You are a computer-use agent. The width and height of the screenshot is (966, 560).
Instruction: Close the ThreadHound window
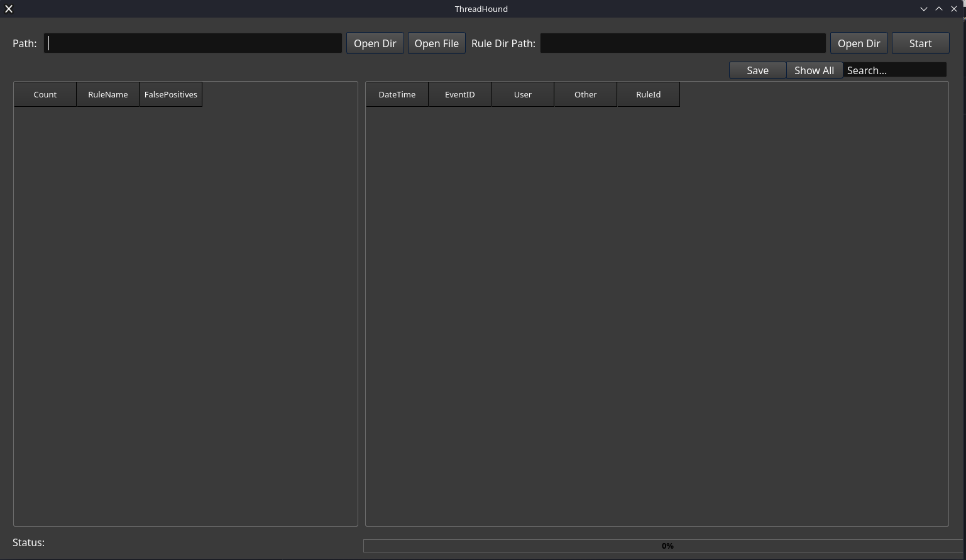(x=954, y=9)
